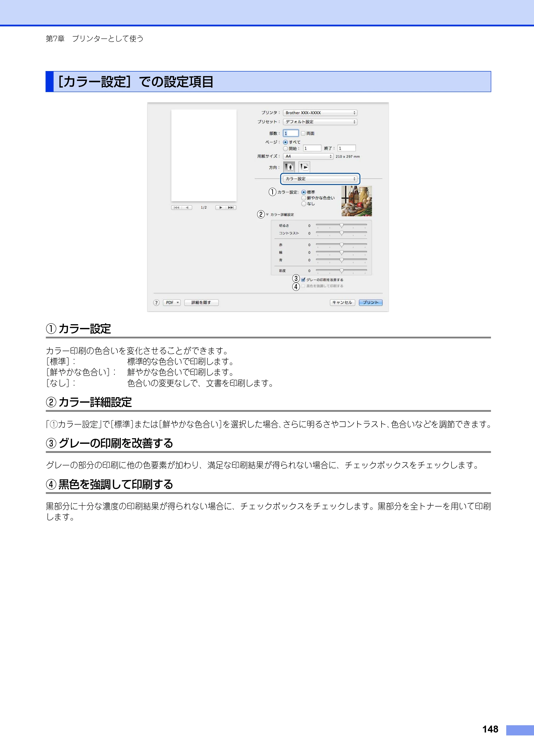
Task: Go to next page in preview
Action: [221, 207]
